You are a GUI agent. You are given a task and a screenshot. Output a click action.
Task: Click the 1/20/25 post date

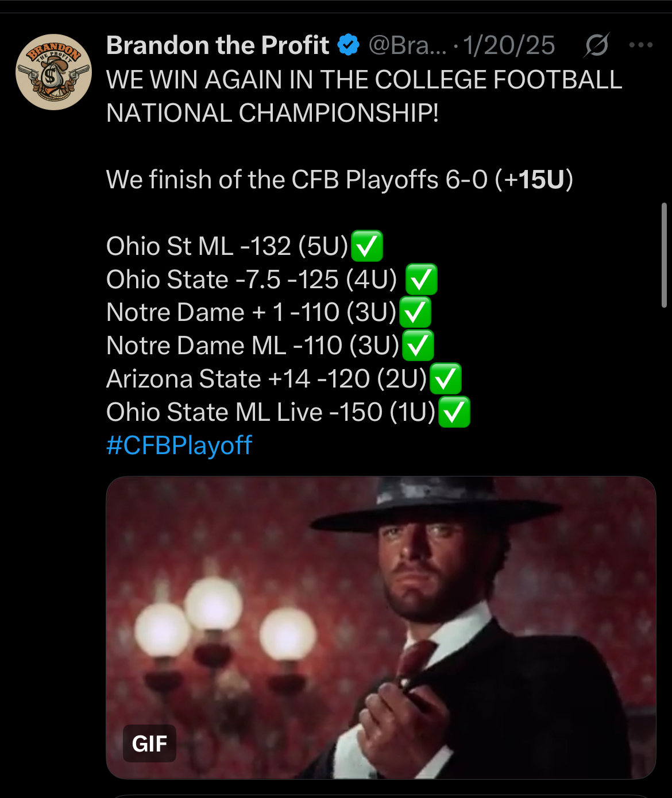tap(509, 45)
